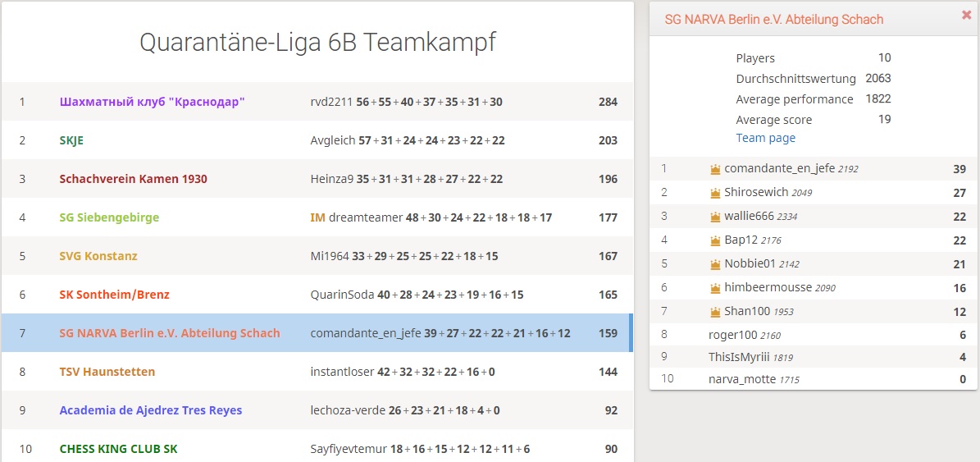Open Academia de Ajedrez Tres Reyes
The image size is (980, 462).
[150, 410]
